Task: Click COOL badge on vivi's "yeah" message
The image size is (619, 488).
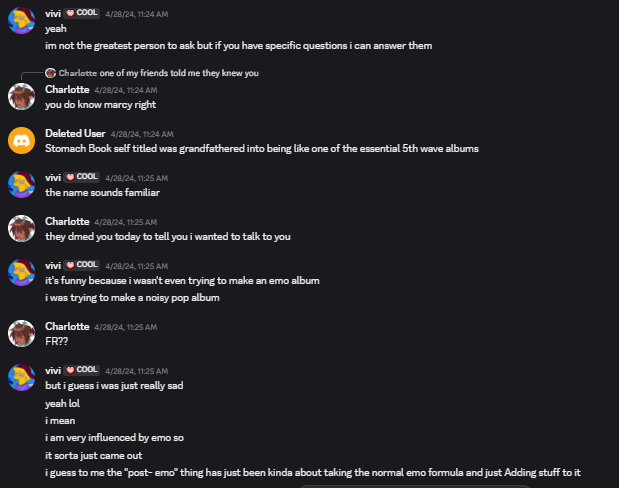Action: pyautogui.click(x=83, y=14)
